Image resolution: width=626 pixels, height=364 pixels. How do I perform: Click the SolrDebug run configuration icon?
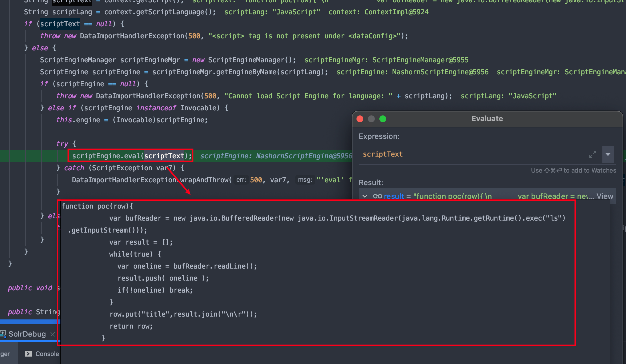pyautogui.click(x=3, y=334)
